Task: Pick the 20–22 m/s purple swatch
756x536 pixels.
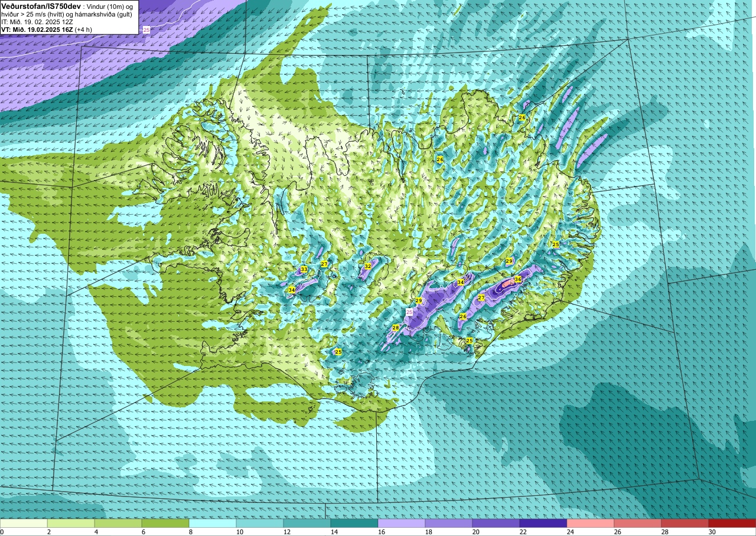Action: point(496,523)
